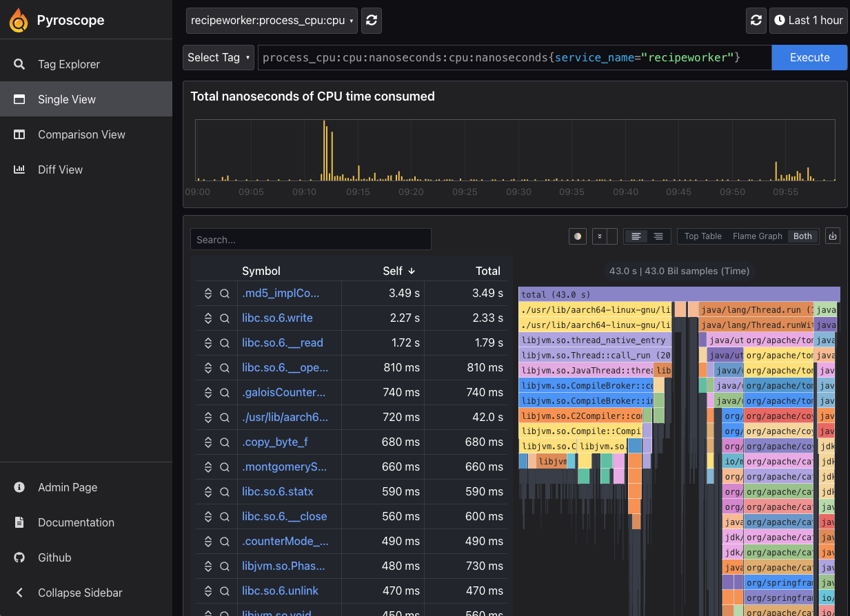Click the libjvm.so.thread_native_entry flamegraph block

pos(595,340)
